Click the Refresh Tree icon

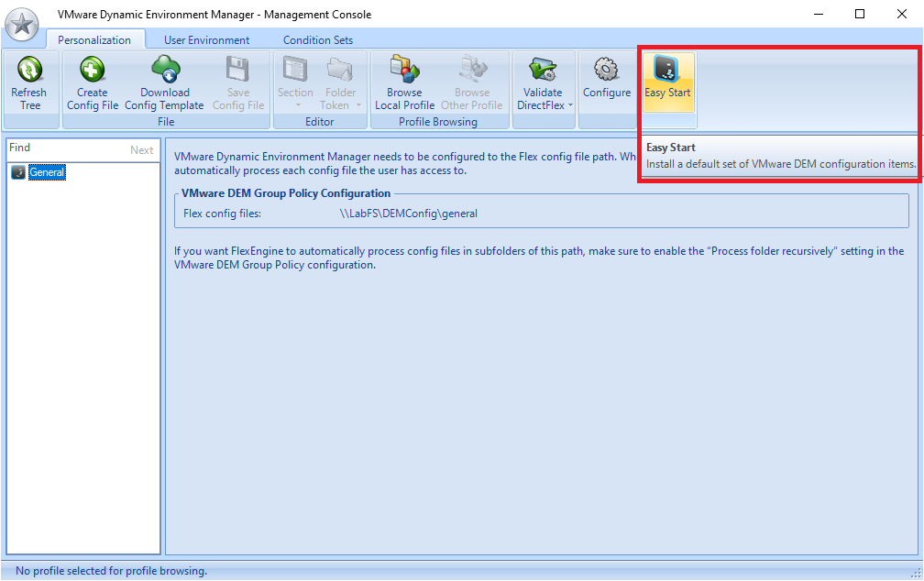(29, 71)
